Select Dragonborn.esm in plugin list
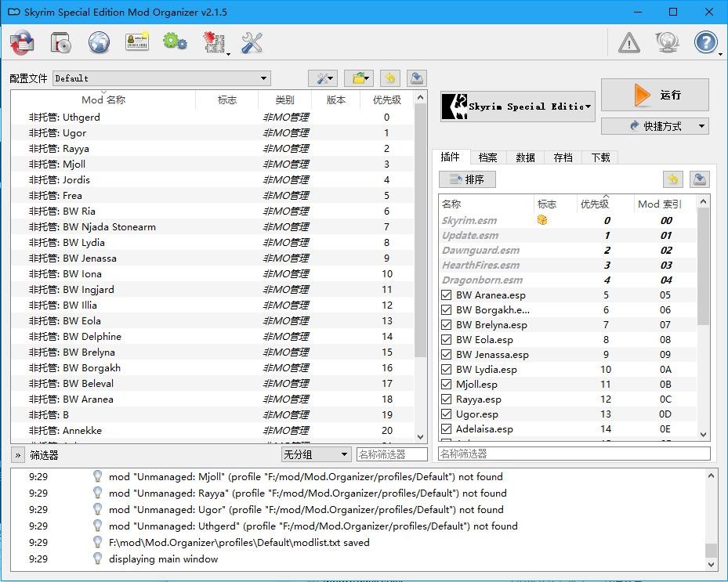 click(x=567, y=280)
